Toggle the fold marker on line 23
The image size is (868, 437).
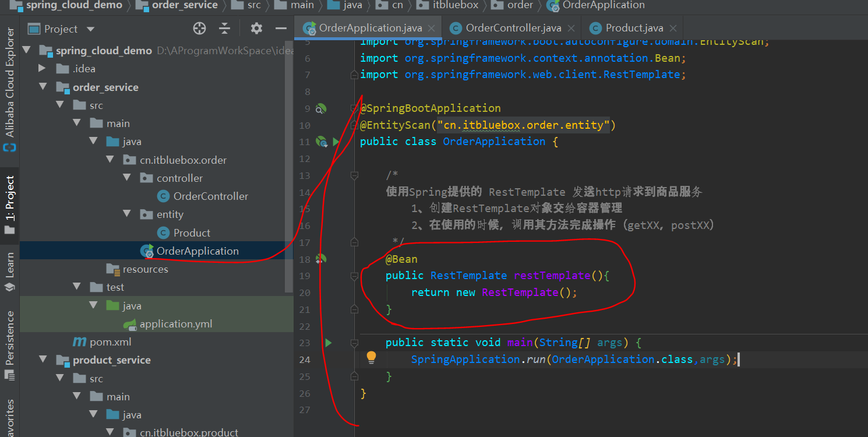click(354, 343)
